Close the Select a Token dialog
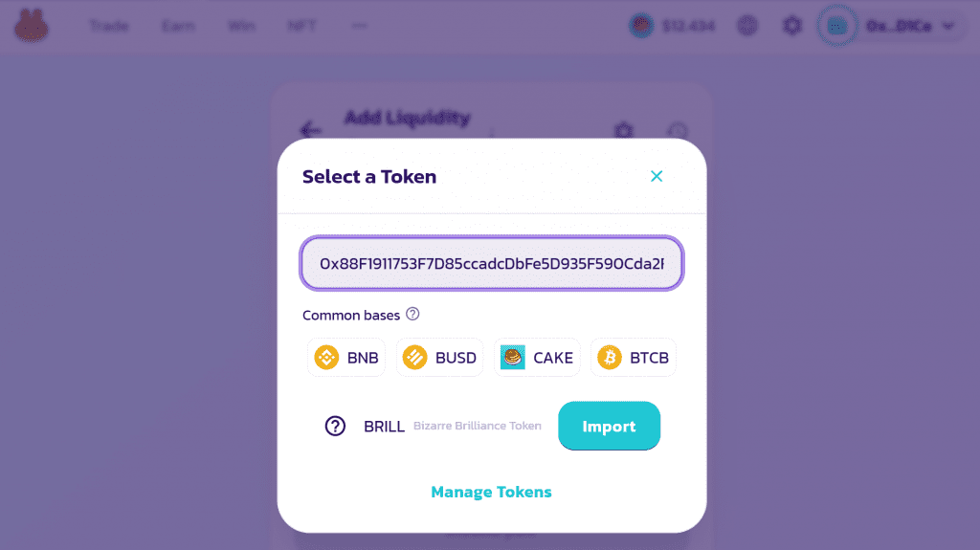Screen dimensions: 980x550 [657, 176]
